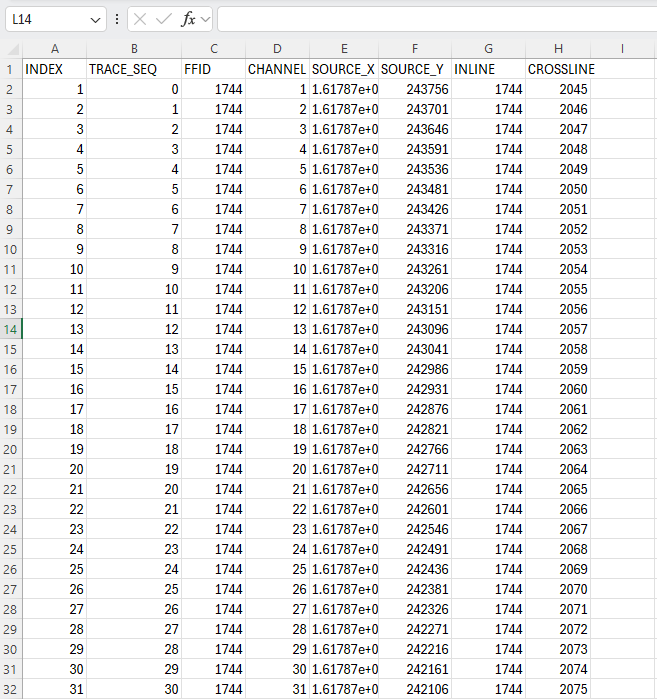Select column G header

489,49
